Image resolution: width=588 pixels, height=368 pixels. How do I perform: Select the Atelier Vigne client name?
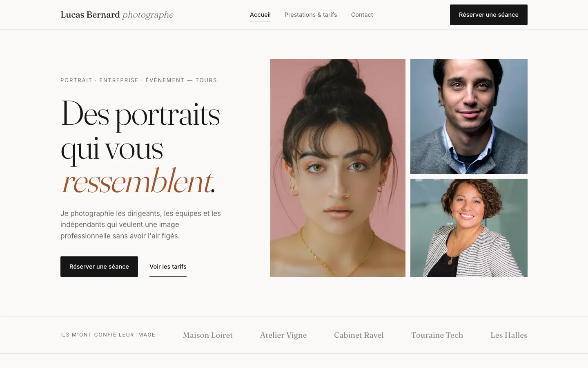(283, 335)
